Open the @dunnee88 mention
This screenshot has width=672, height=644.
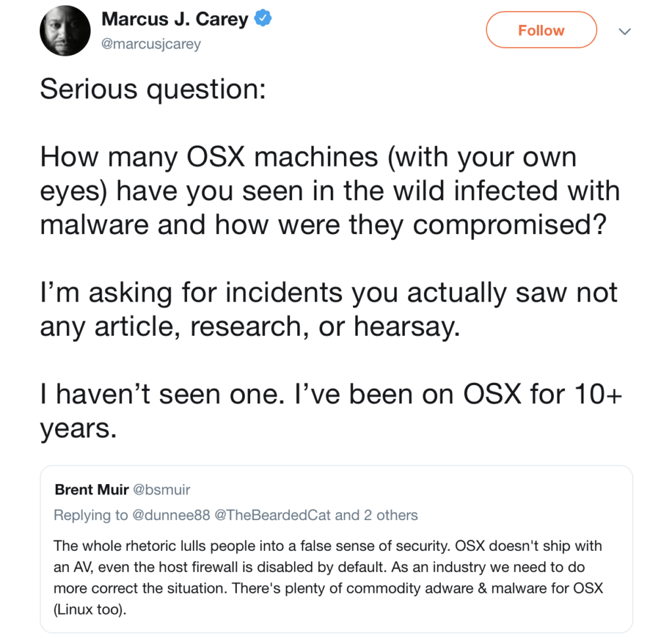pyautogui.click(x=171, y=515)
